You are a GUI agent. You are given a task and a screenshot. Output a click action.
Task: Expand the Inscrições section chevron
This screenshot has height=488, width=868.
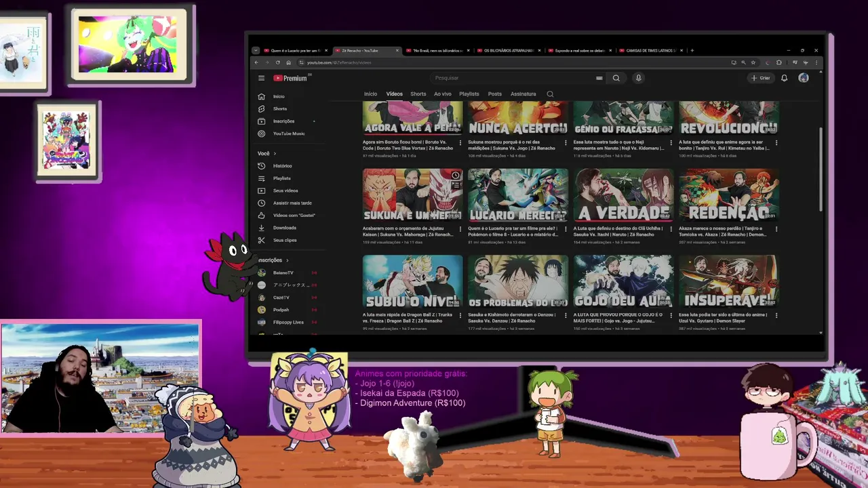coord(287,260)
